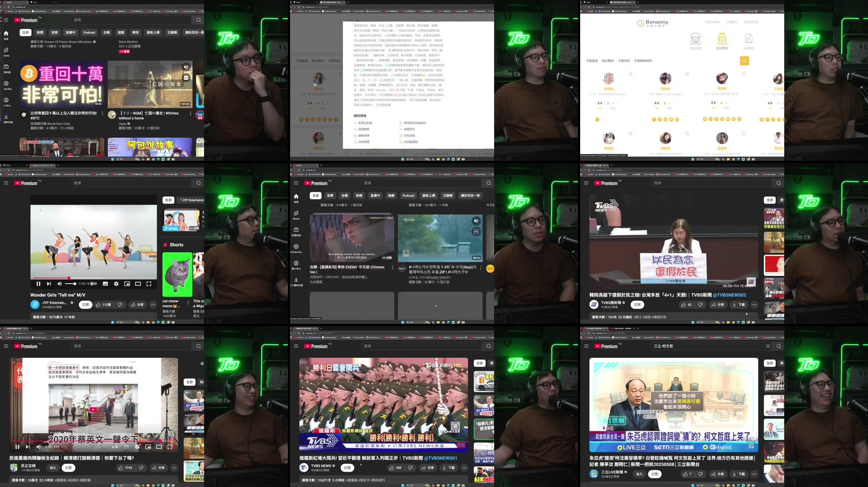This screenshot has height=487, width=868.
Task: Select 直播中 chip on the ENEMY home feed
Action: click(375, 196)
